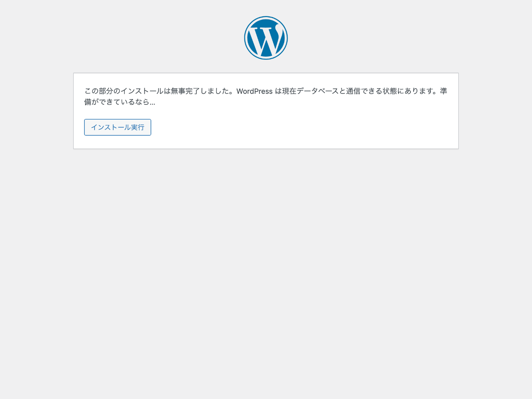This screenshot has width=532, height=399.
Task: Click the word 実行 on install button
Action: click(137, 127)
